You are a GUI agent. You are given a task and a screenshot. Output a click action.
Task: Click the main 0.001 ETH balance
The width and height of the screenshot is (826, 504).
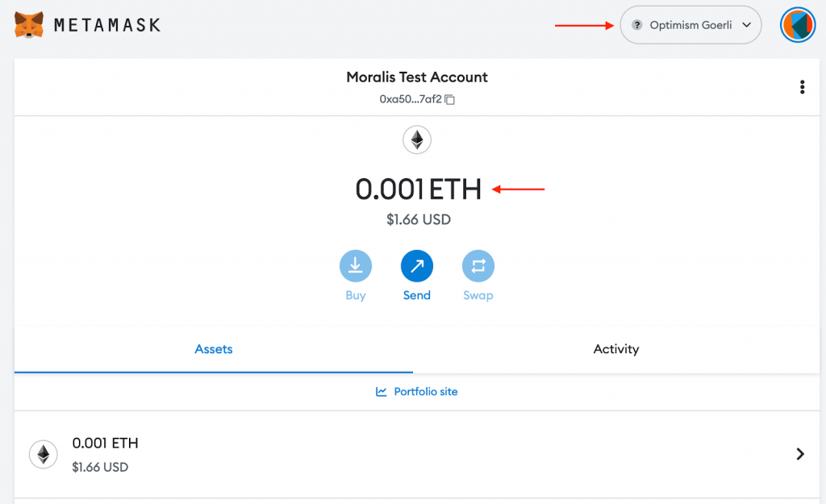point(419,189)
